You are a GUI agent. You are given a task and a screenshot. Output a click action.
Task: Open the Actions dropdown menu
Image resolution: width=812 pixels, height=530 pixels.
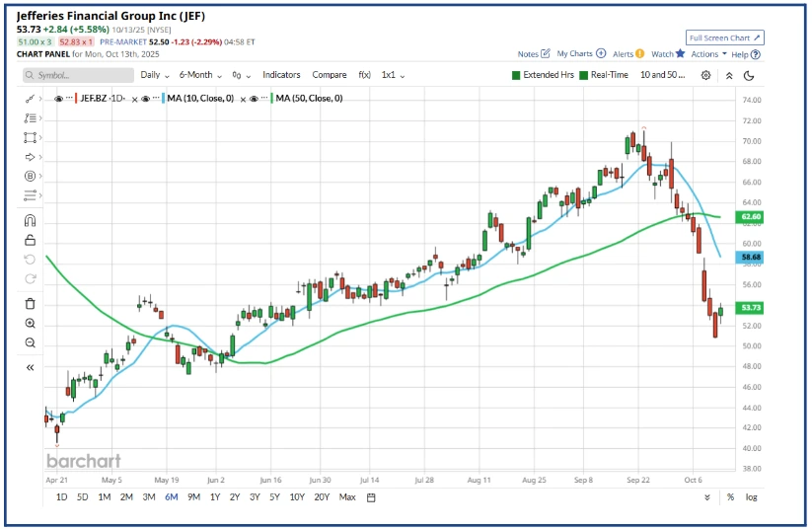tap(708, 54)
